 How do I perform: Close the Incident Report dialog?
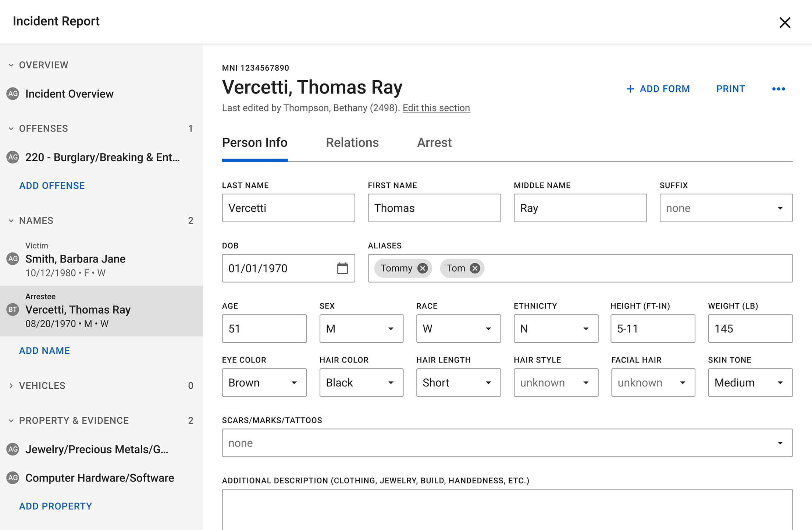[785, 22]
